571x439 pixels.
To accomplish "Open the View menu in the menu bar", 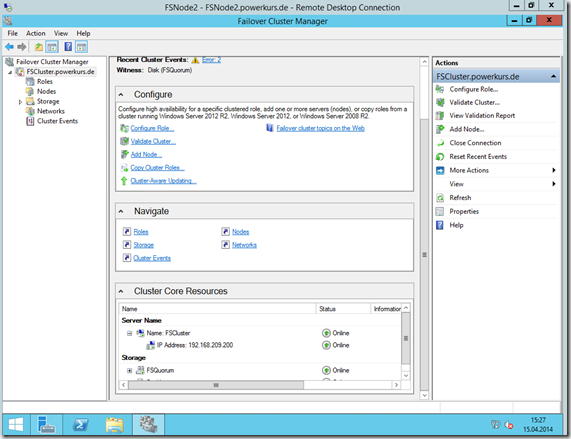I will (x=61, y=33).
